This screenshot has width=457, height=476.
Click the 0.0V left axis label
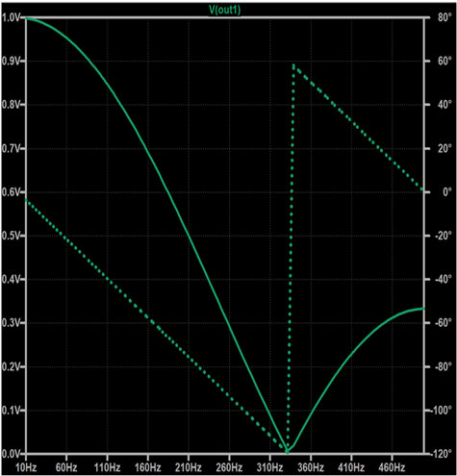pos(12,454)
